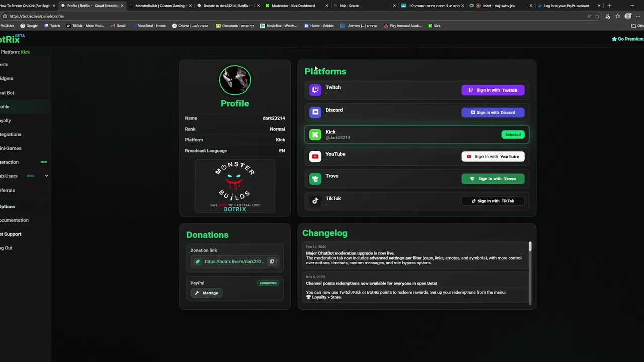This screenshot has width=644, height=362.
Task: Switch to kick - Search tab
Action: pyautogui.click(x=365, y=6)
